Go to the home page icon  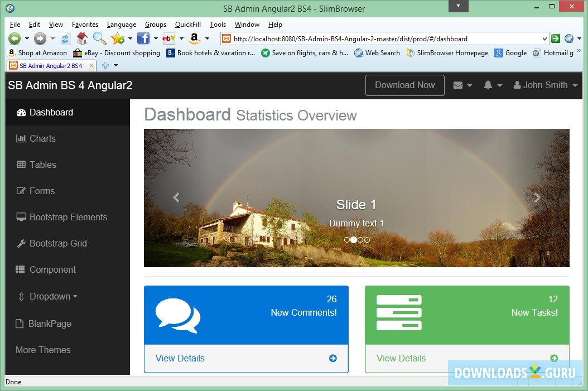point(82,38)
